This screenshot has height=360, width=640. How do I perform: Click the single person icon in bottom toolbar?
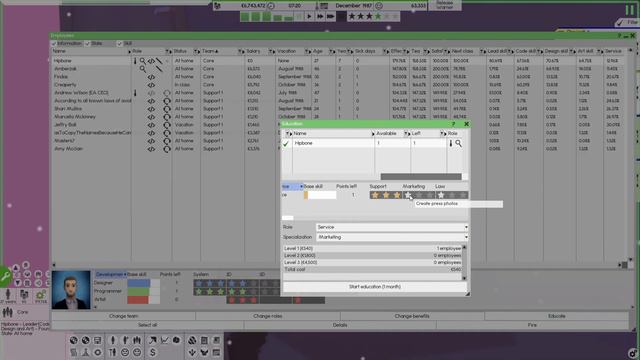[113, 340]
